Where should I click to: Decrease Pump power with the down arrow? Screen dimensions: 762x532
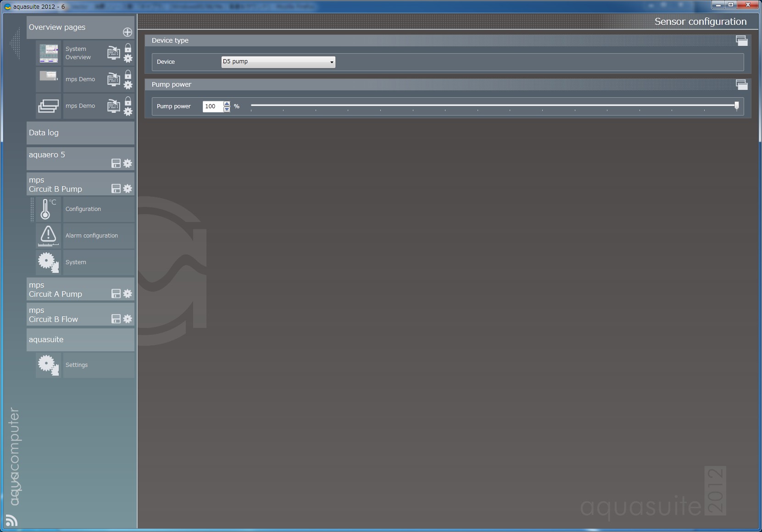pos(227,109)
